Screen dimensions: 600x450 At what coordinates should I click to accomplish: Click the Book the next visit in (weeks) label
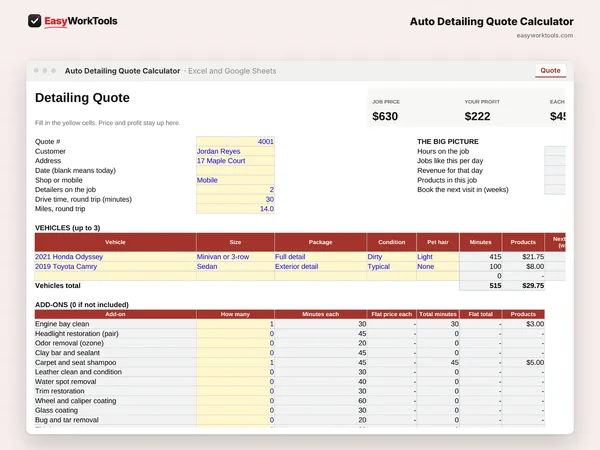click(463, 189)
